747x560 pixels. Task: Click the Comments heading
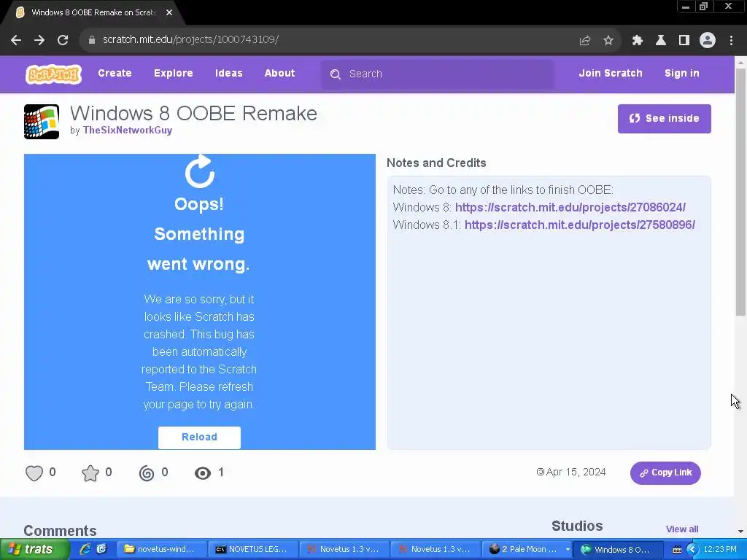(x=60, y=531)
